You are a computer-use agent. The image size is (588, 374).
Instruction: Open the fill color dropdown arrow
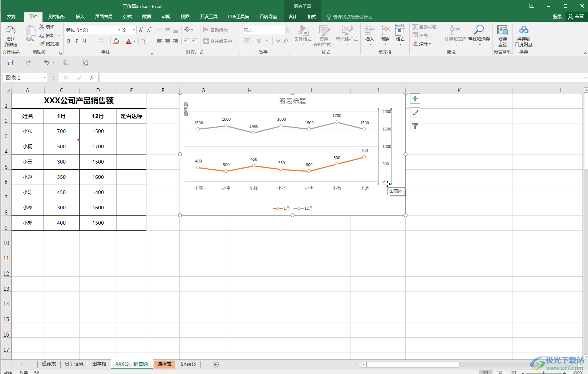(122, 41)
